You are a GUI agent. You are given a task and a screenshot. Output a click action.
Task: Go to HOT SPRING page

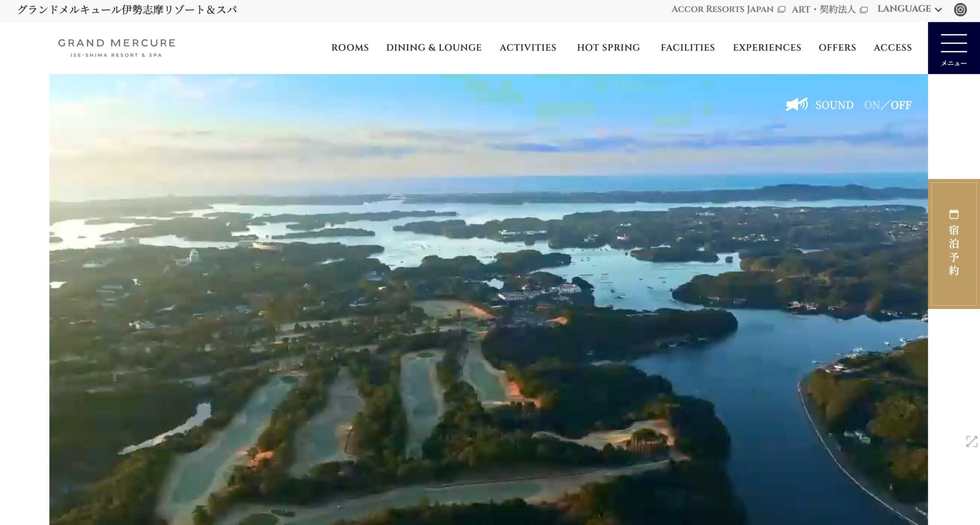pos(608,47)
